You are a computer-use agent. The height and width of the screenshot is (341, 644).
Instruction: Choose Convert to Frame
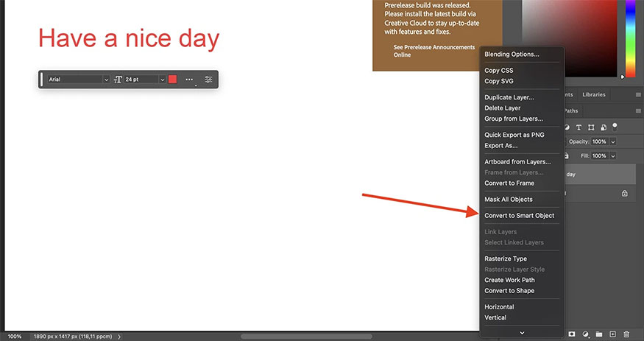[509, 183]
